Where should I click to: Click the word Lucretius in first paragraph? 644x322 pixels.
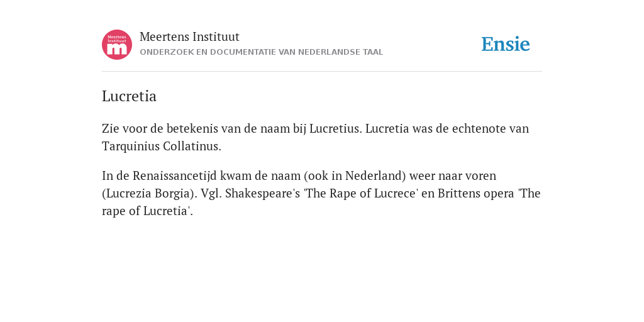tap(336, 128)
